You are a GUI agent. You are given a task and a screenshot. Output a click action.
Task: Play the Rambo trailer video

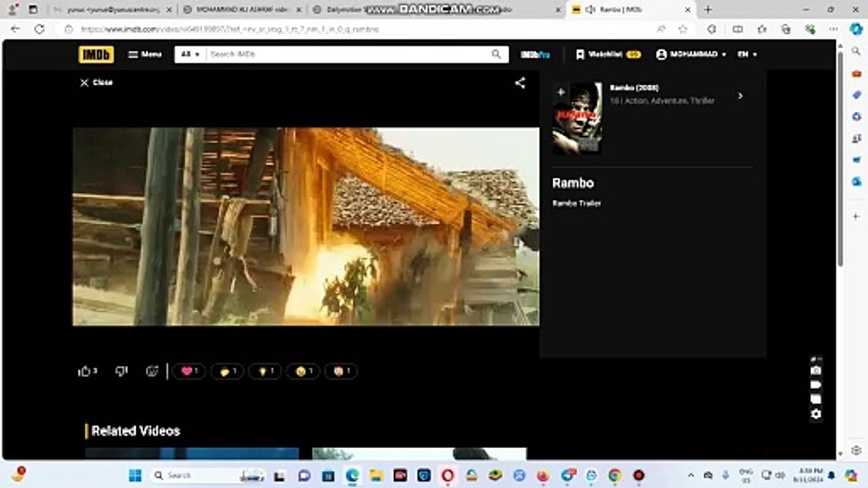coord(306,226)
